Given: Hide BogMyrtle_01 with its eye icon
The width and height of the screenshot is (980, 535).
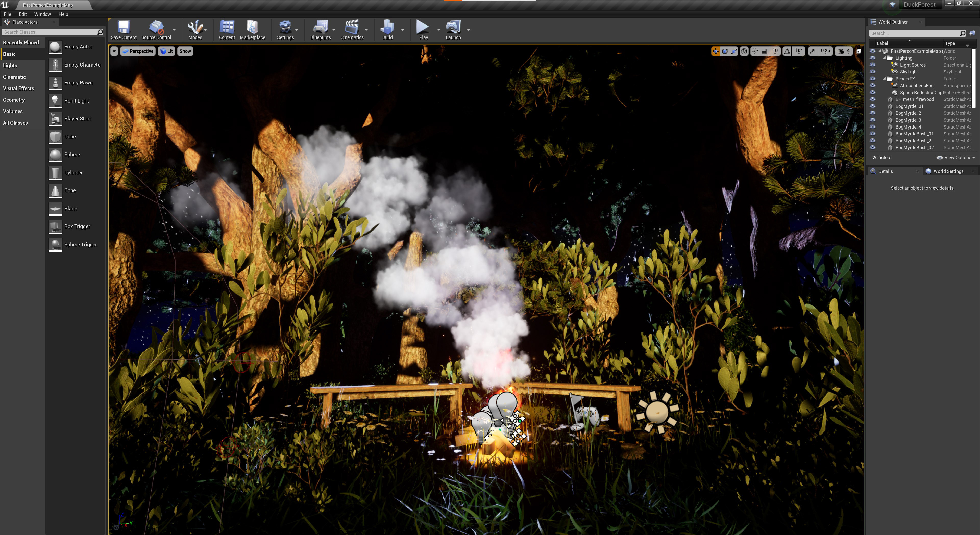Looking at the screenshot, I should pyautogui.click(x=873, y=106).
